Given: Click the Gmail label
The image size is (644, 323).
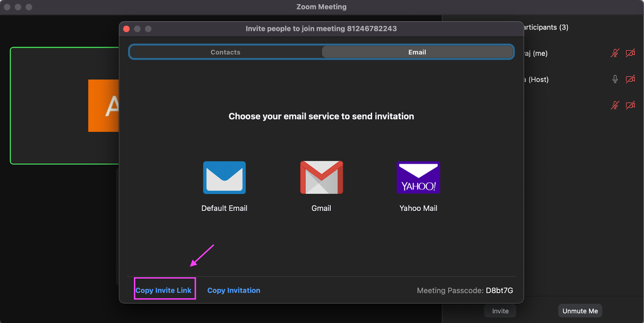Looking at the screenshot, I should (321, 208).
